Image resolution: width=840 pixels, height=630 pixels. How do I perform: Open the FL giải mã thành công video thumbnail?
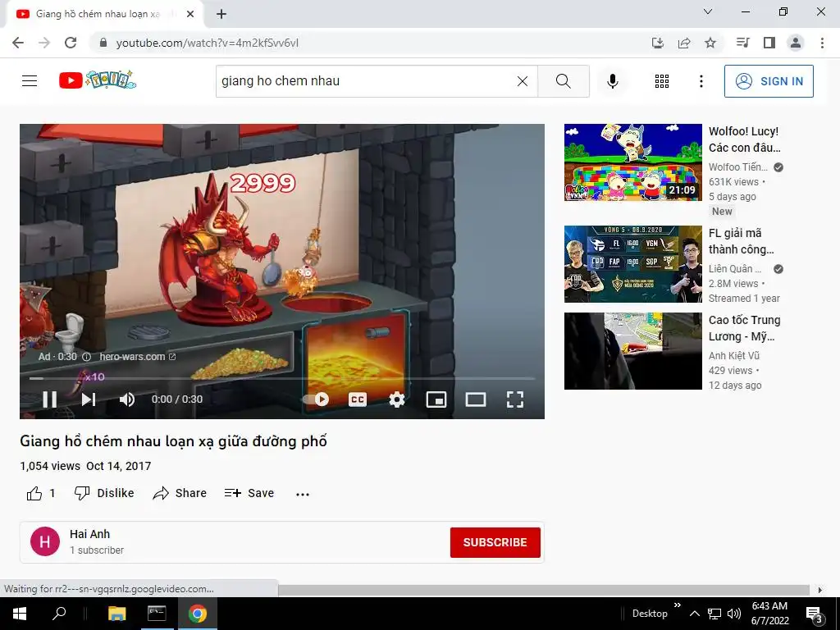[x=632, y=264]
